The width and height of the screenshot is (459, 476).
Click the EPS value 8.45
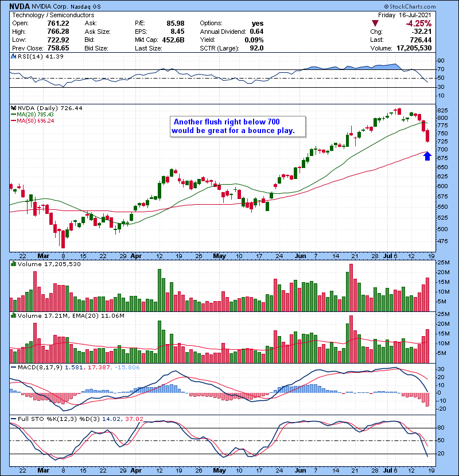coord(177,32)
